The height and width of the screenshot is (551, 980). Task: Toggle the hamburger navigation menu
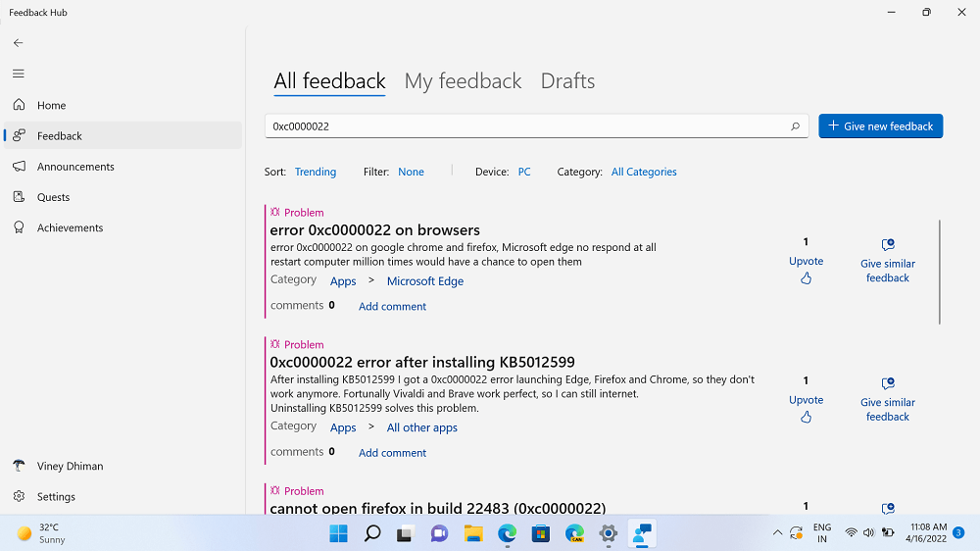click(x=18, y=74)
